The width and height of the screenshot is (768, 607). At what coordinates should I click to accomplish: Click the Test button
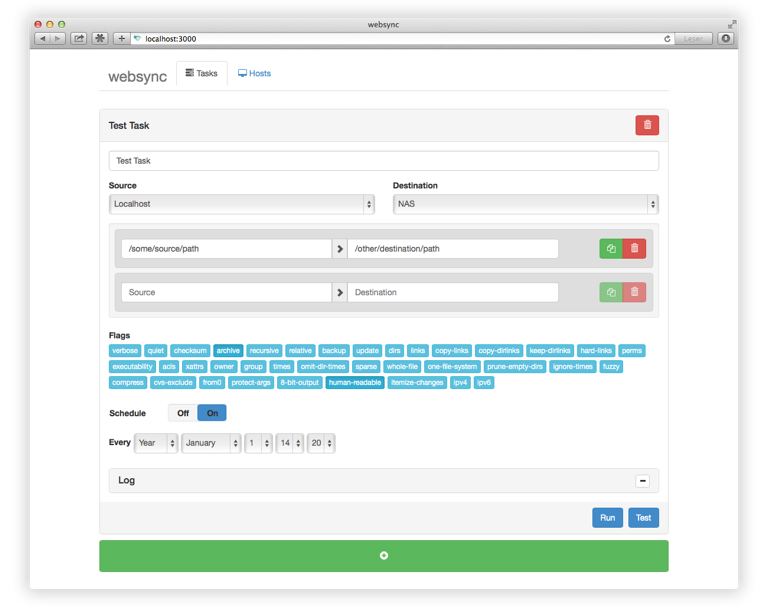coord(643,517)
